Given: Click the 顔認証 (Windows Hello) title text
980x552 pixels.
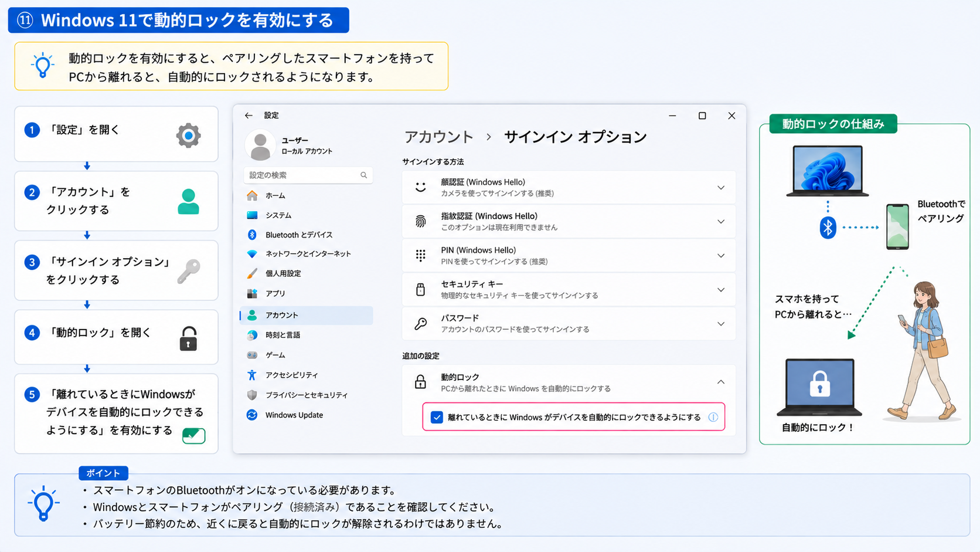Looking at the screenshot, I should tap(483, 182).
